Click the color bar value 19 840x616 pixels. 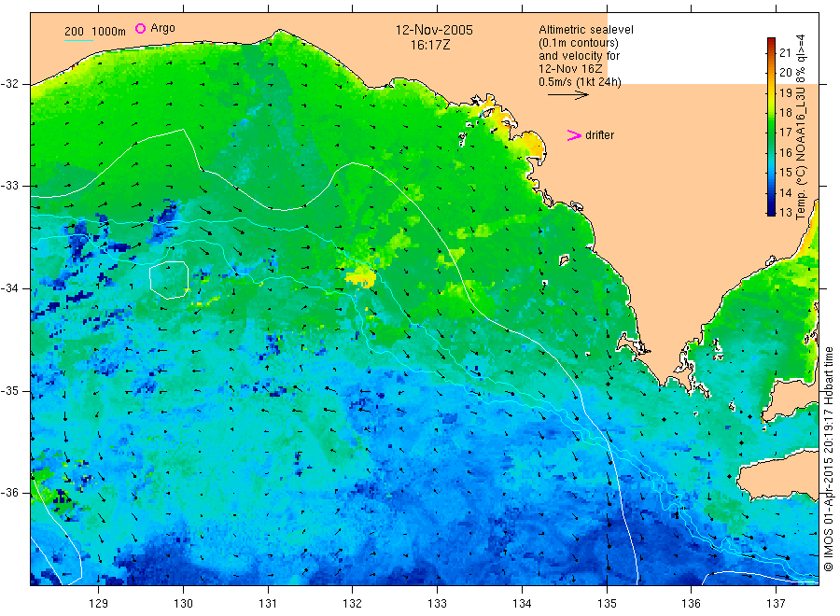(785, 92)
